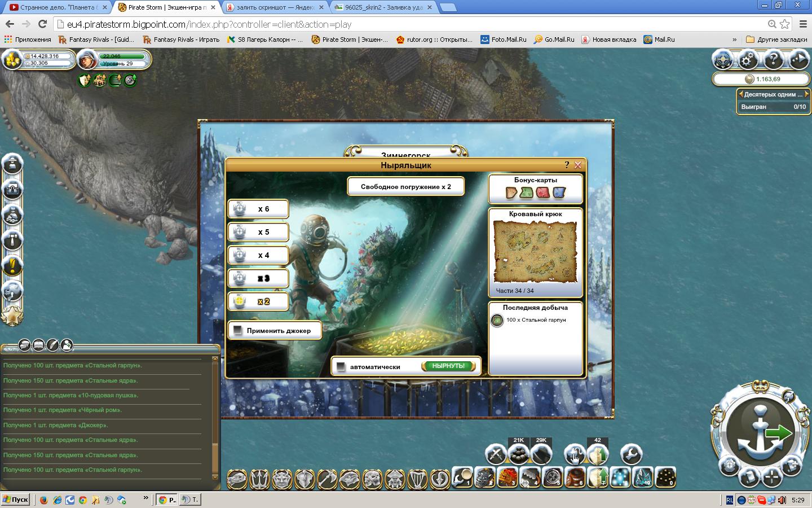This screenshot has height=508, width=812.
Task: Open the pirate captain avatar profile
Action: (x=87, y=59)
